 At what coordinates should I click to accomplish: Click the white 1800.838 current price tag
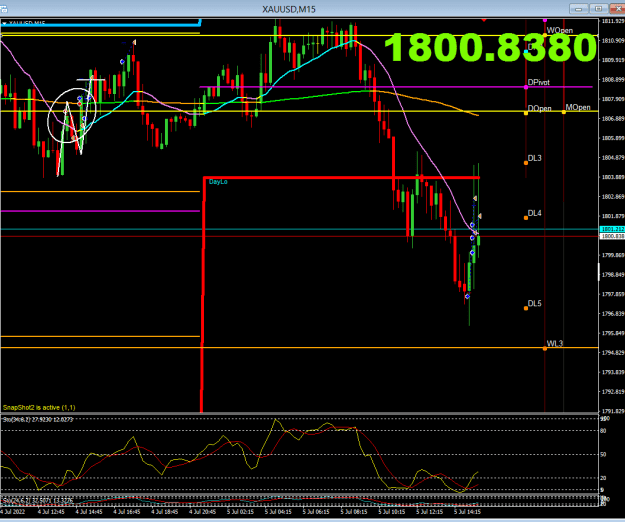click(x=612, y=236)
